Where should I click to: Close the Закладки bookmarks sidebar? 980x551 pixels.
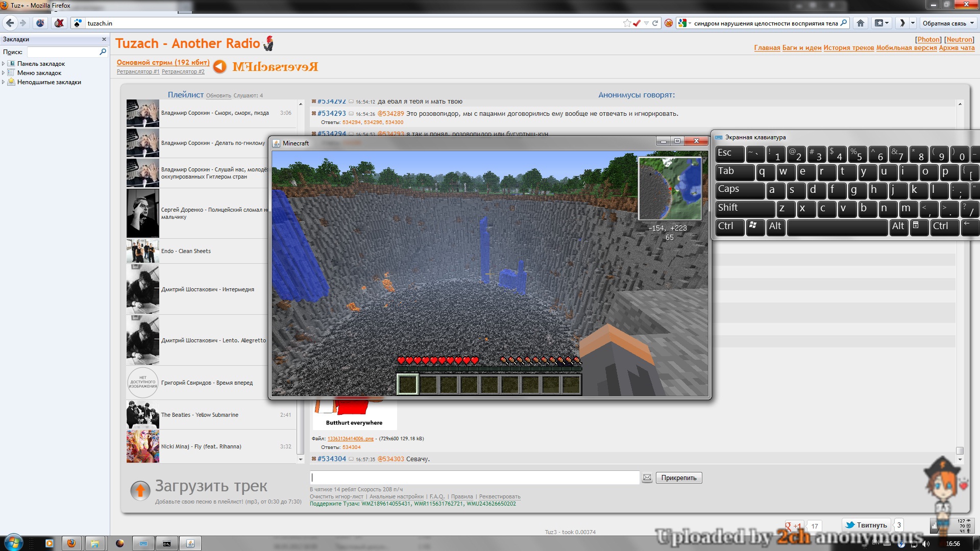click(104, 39)
